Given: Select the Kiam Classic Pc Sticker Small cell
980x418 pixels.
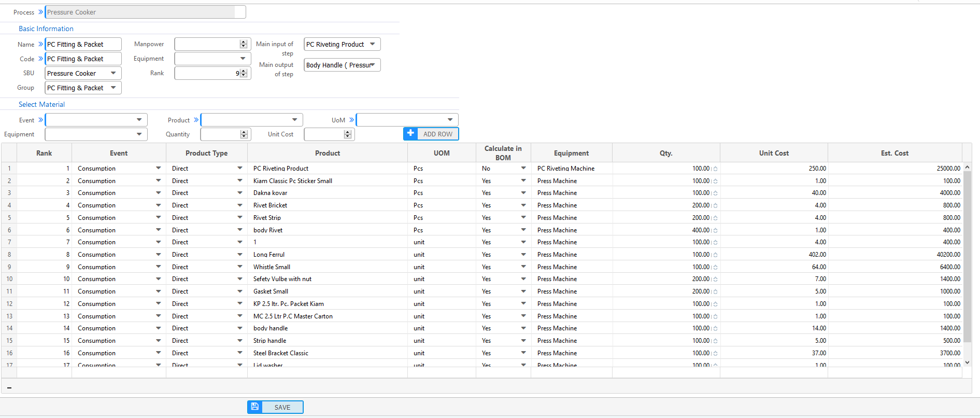Looking at the screenshot, I should click(328, 180).
